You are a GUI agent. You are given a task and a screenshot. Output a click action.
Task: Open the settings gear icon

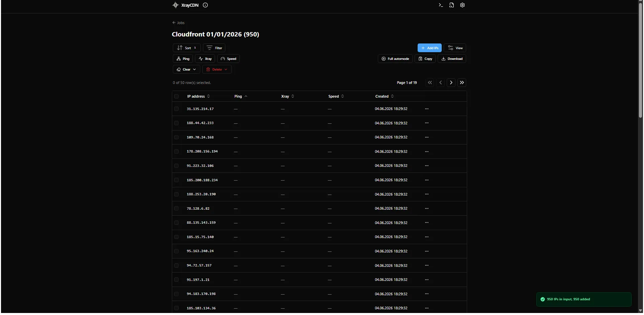[x=462, y=5]
